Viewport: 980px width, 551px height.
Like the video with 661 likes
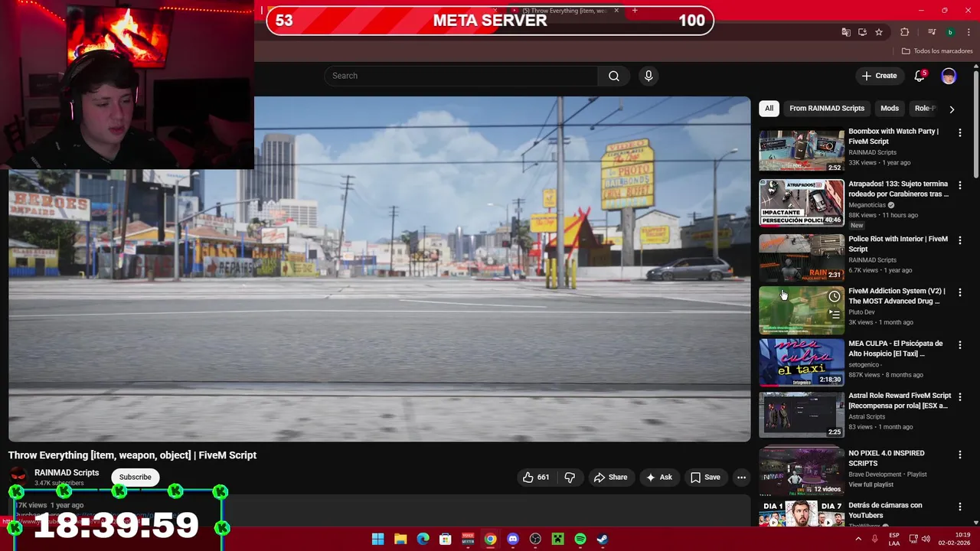pos(536,478)
